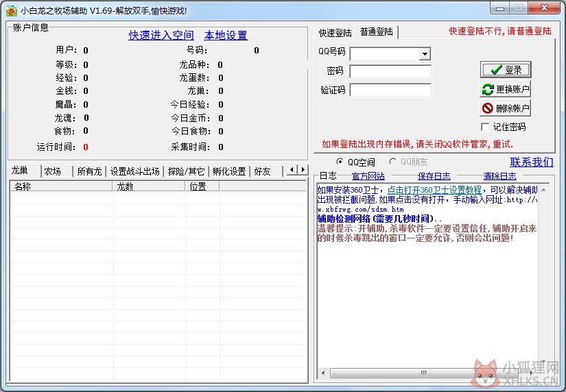Switch to the 孵化设置 tab

point(229,171)
